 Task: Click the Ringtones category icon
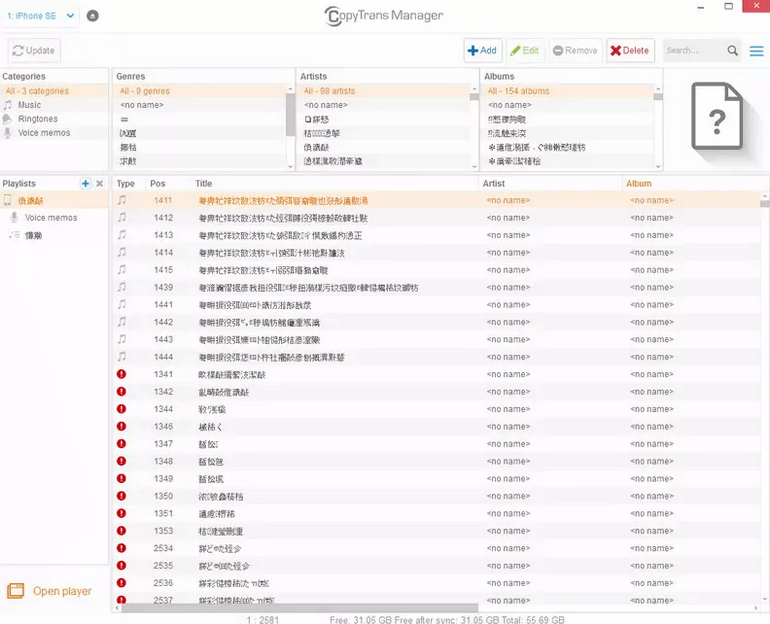pos(7,119)
